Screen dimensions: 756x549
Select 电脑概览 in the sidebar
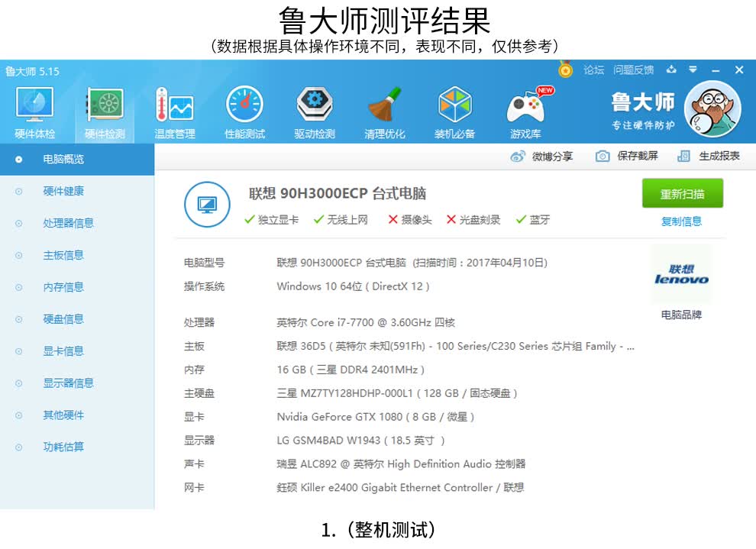(x=77, y=159)
